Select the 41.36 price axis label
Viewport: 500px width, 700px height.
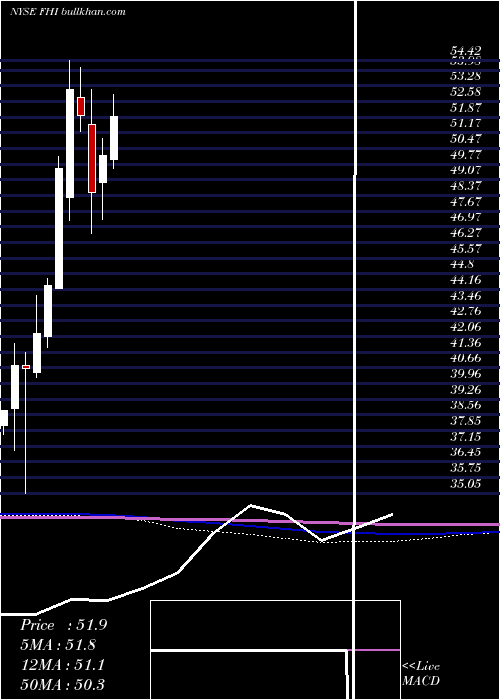(x=466, y=342)
